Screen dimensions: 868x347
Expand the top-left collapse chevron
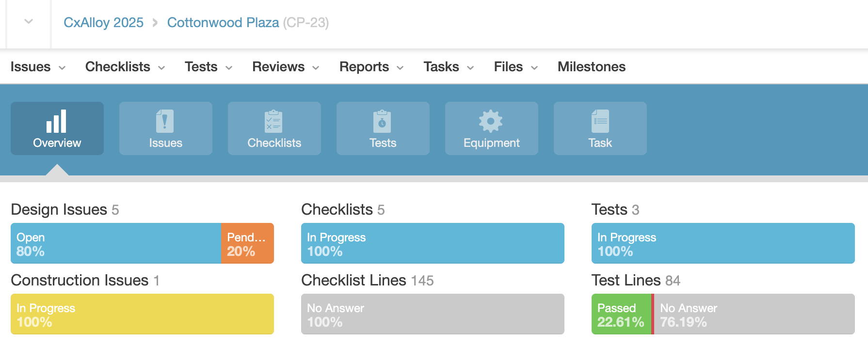(29, 22)
